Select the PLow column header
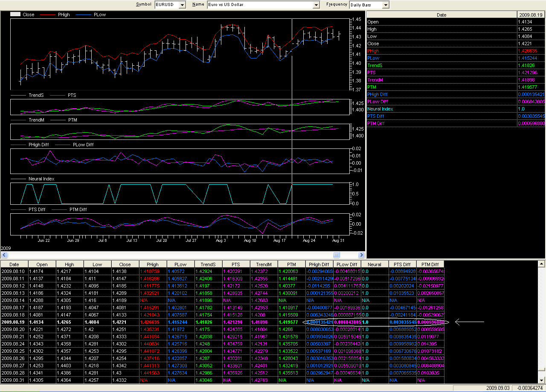This screenshot has height=392, width=546. [x=181, y=264]
